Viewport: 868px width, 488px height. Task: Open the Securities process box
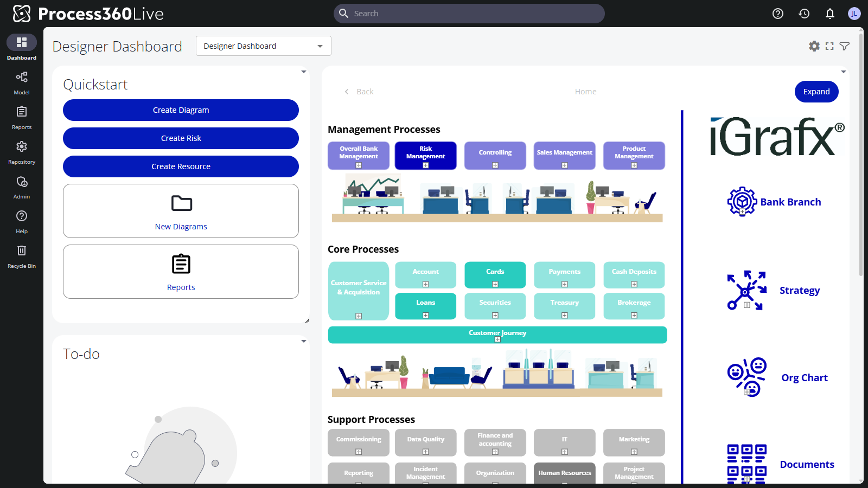tap(495, 306)
